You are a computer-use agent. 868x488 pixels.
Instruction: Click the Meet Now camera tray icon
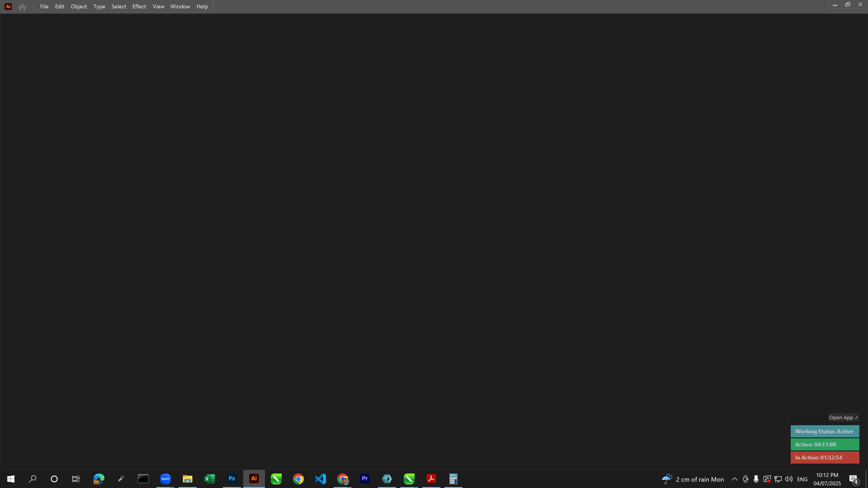click(x=745, y=479)
